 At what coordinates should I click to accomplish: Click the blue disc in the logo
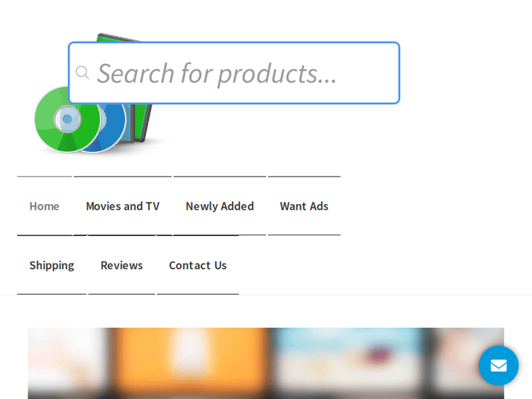[x=113, y=128]
